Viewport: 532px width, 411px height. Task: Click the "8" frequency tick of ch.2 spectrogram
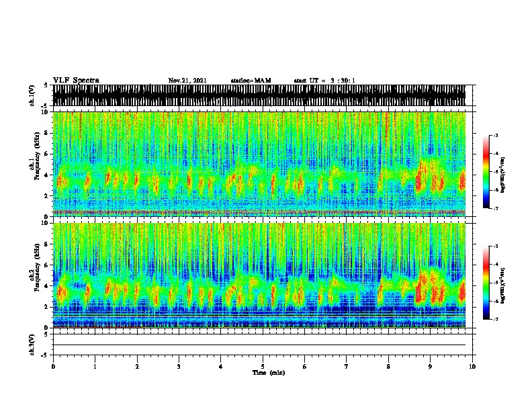click(x=47, y=244)
